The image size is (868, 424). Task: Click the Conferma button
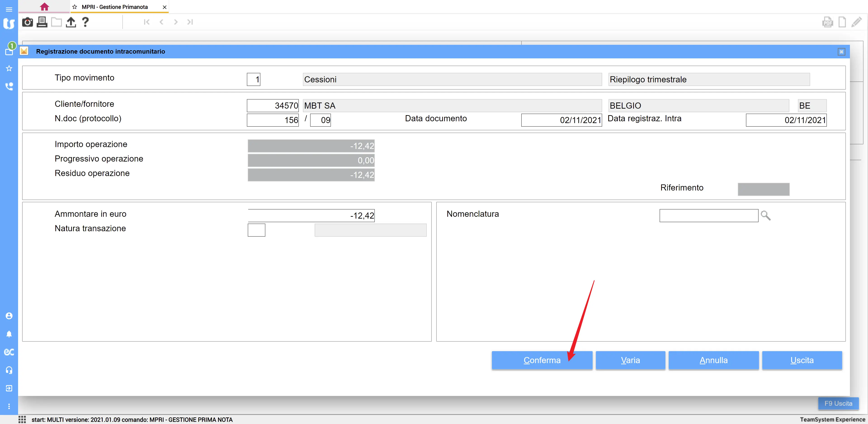[542, 360]
